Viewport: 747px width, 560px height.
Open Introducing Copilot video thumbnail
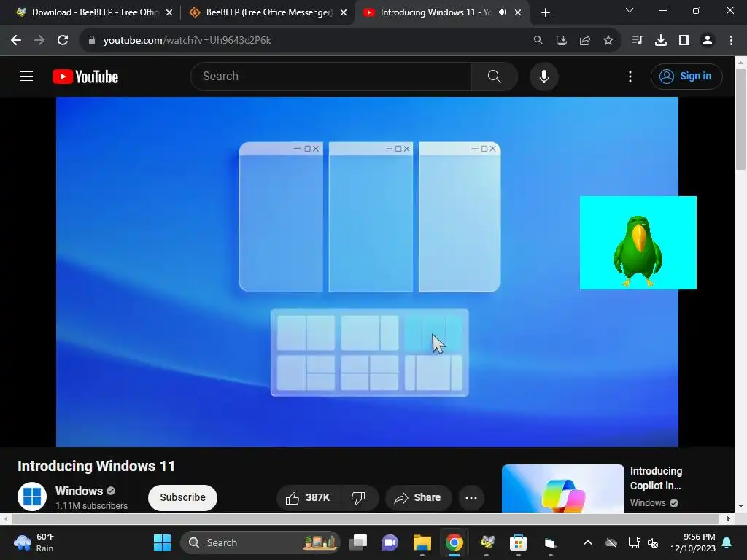tap(562, 489)
